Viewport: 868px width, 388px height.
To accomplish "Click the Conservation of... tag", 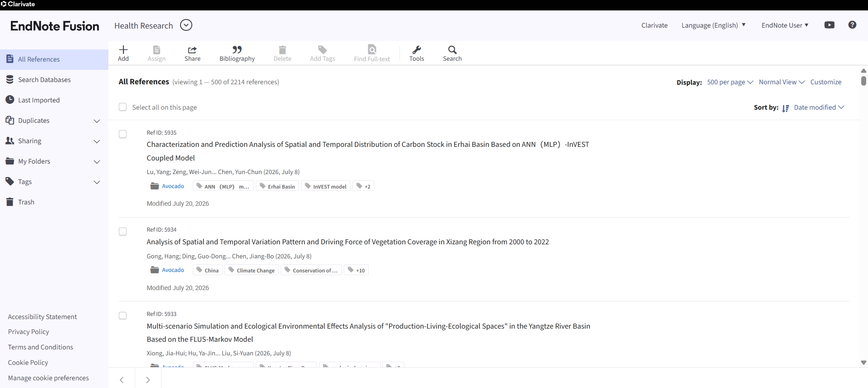I will (x=311, y=270).
